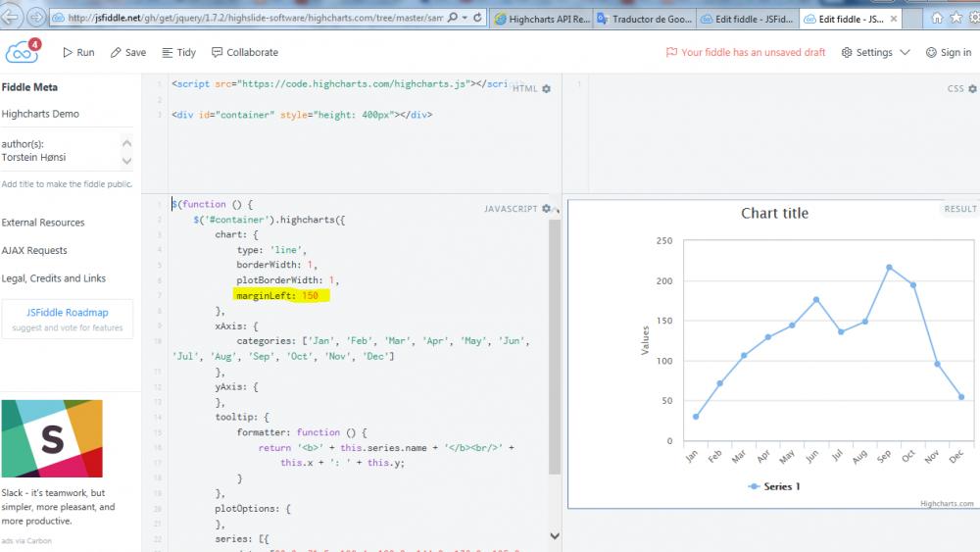Expand AJAX Requests section
This screenshot has width=980, height=552.
coord(33,251)
